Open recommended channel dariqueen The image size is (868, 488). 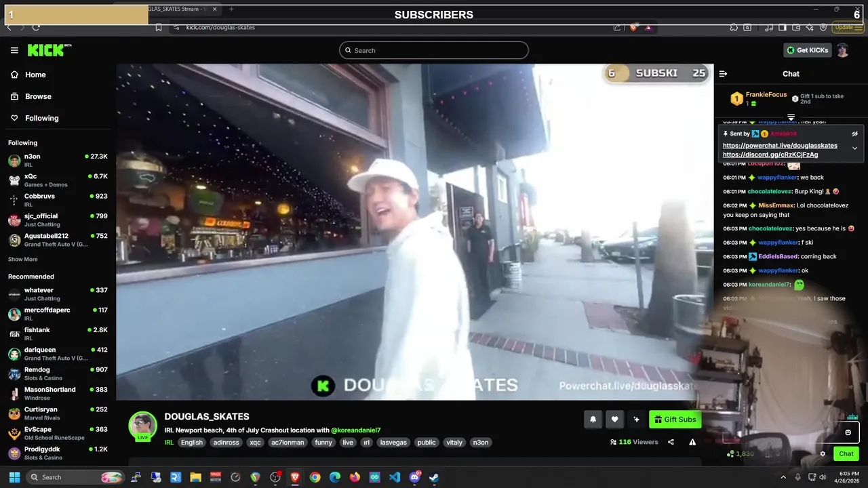coord(58,353)
